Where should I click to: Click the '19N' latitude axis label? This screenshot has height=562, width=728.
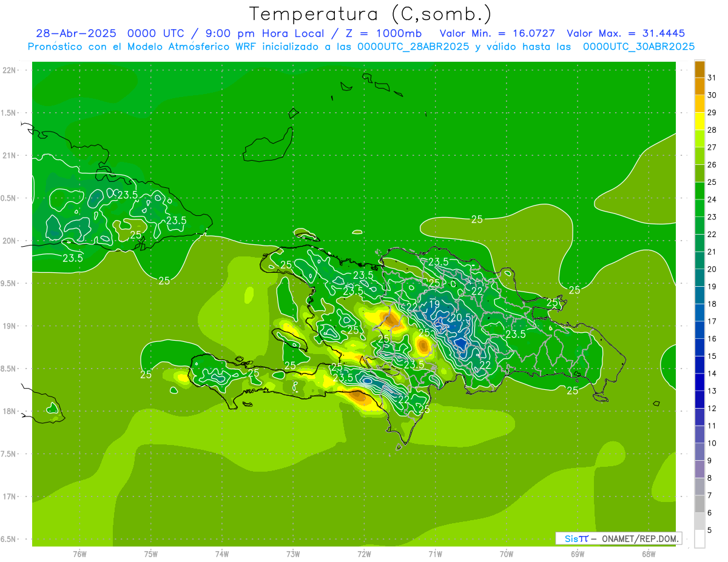8,326
